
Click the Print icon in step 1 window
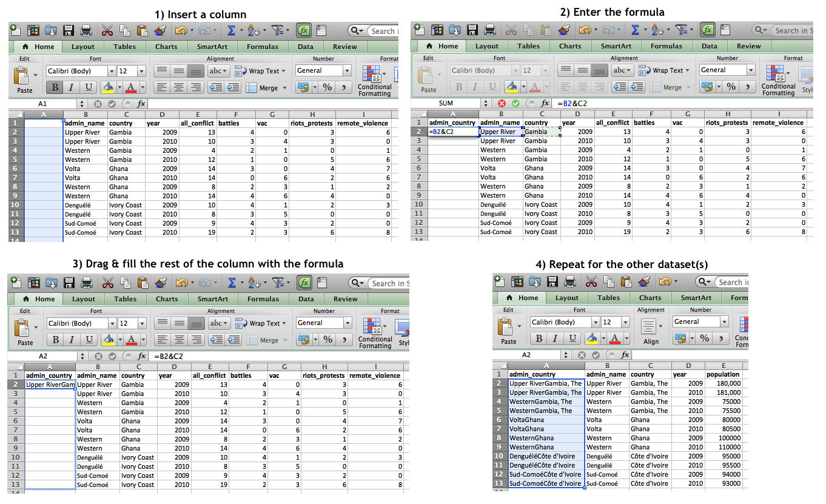[86, 30]
